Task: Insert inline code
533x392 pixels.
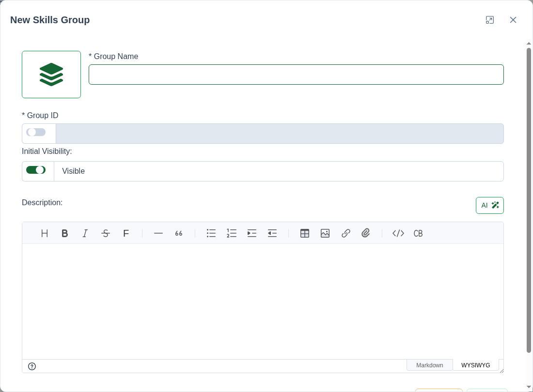Action: pyautogui.click(x=398, y=233)
